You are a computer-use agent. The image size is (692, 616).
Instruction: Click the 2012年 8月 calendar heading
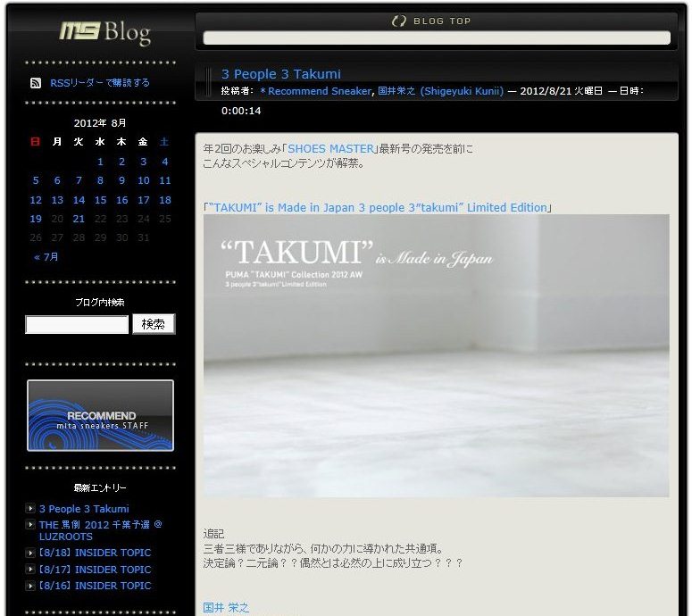pos(100,122)
